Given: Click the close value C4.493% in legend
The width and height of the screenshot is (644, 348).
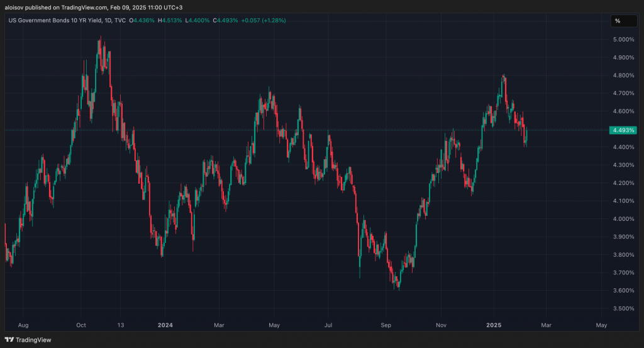Looking at the screenshot, I should (226, 21).
